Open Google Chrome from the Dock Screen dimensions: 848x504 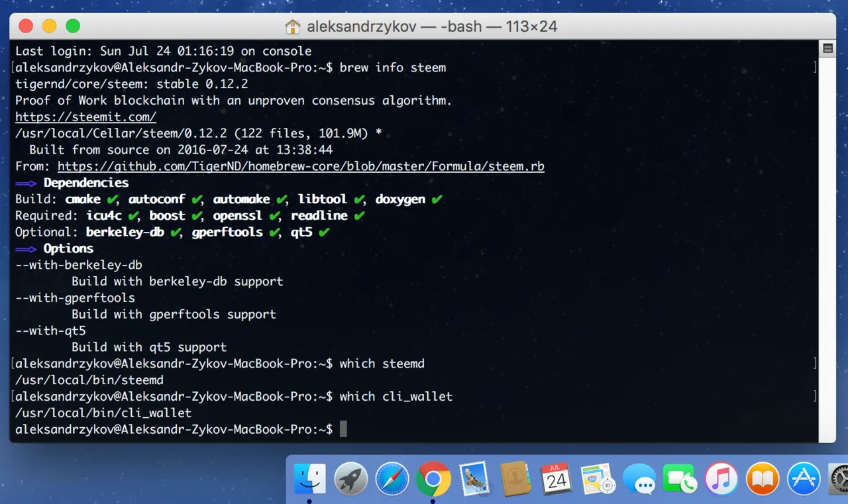pos(433,479)
